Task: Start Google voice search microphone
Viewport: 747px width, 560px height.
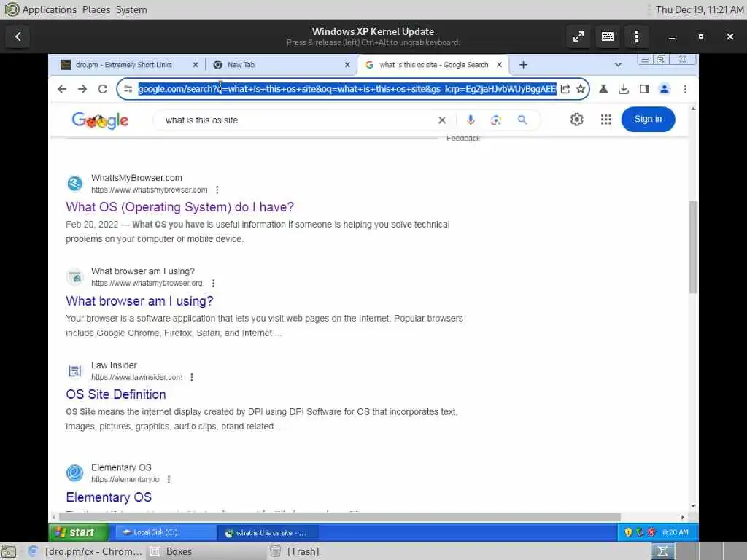Action: click(471, 120)
